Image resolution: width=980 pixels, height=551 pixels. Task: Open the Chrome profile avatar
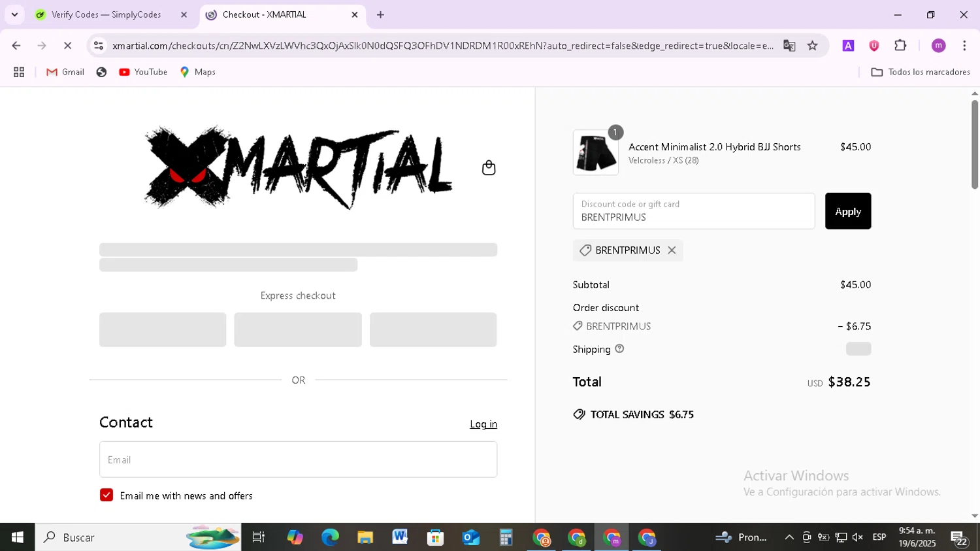coord(939,46)
